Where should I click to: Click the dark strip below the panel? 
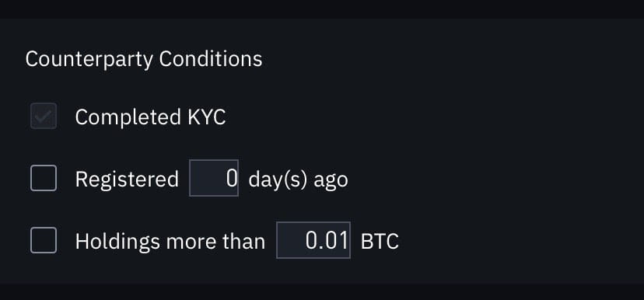322,291
